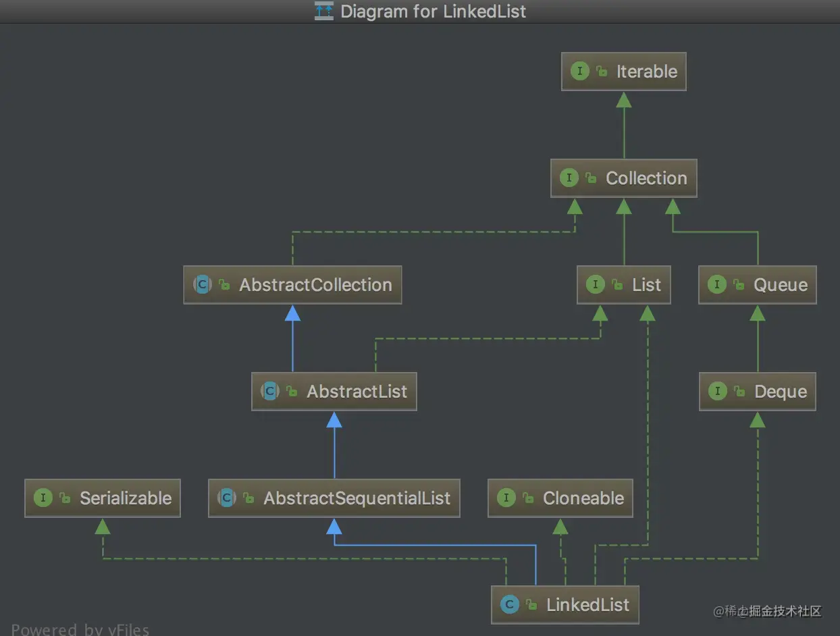Select the AbstractSequentialList node
Screen dimensions: 840x636
pyautogui.click(x=334, y=498)
